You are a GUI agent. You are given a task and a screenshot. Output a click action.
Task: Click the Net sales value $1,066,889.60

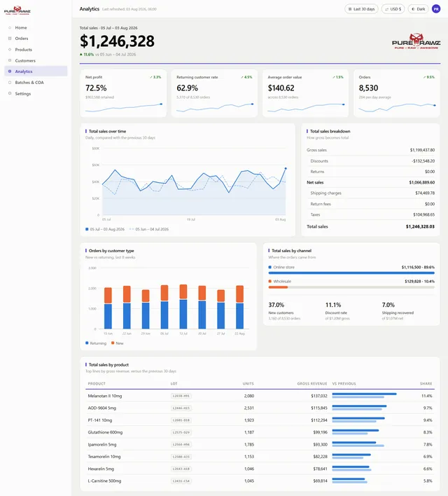click(x=422, y=183)
